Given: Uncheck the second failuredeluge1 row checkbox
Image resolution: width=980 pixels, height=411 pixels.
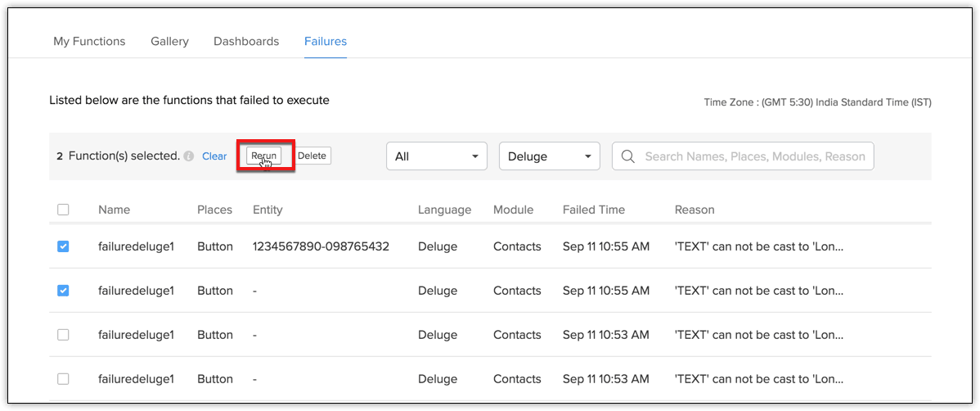Looking at the screenshot, I should tap(63, 291).
